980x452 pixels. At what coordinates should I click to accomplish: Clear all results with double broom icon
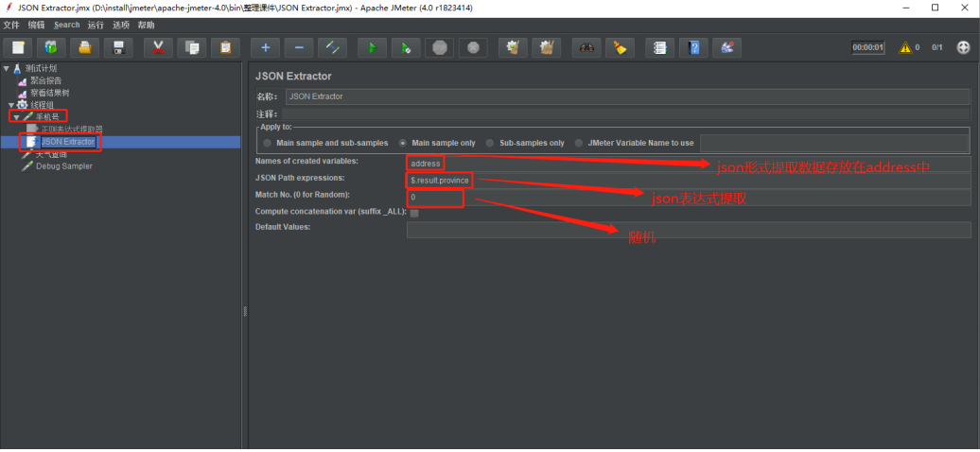tap(547, 47)
